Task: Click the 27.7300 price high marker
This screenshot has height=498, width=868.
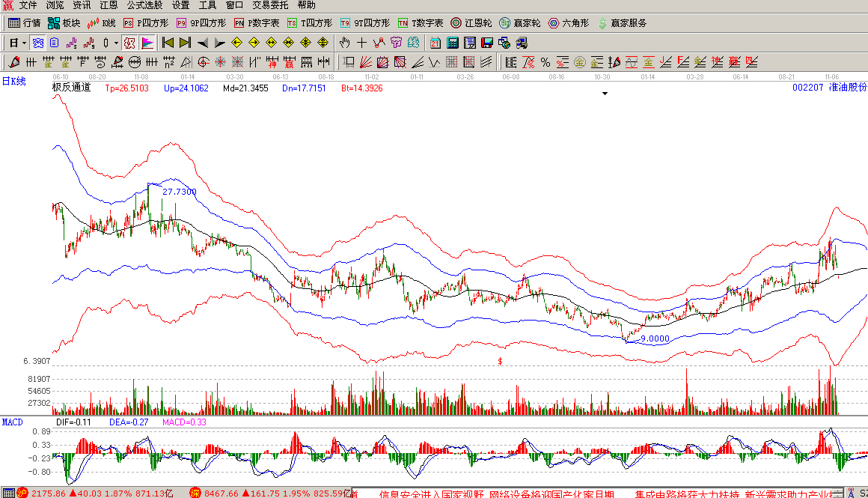Action: (180, 192)
